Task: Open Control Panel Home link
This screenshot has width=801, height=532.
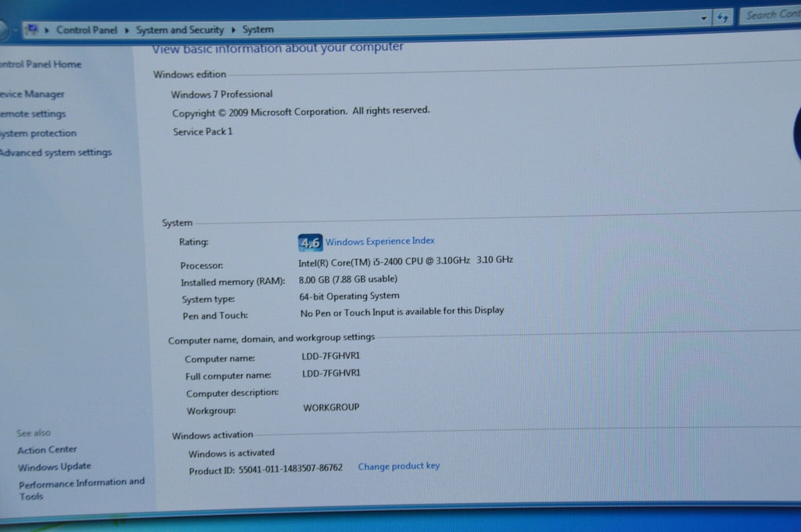Action: coord(41,64)
